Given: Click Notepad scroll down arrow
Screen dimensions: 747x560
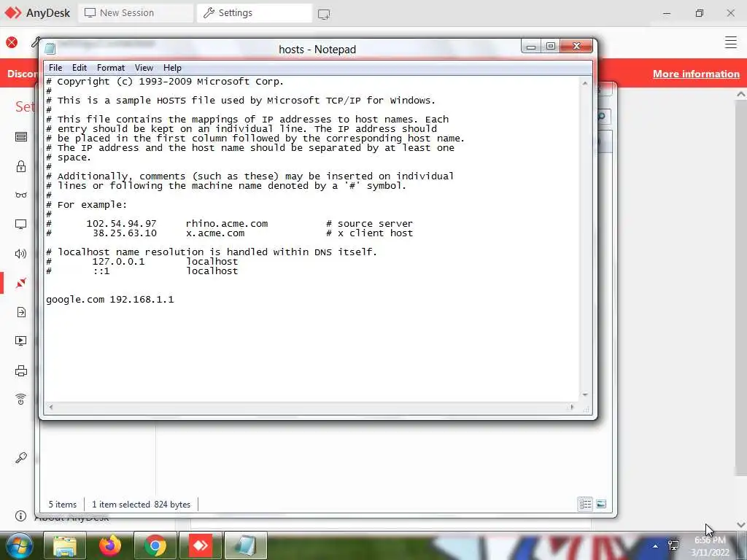Looking at the screenshot, I should pyautogui.click(x=585, y=395).
